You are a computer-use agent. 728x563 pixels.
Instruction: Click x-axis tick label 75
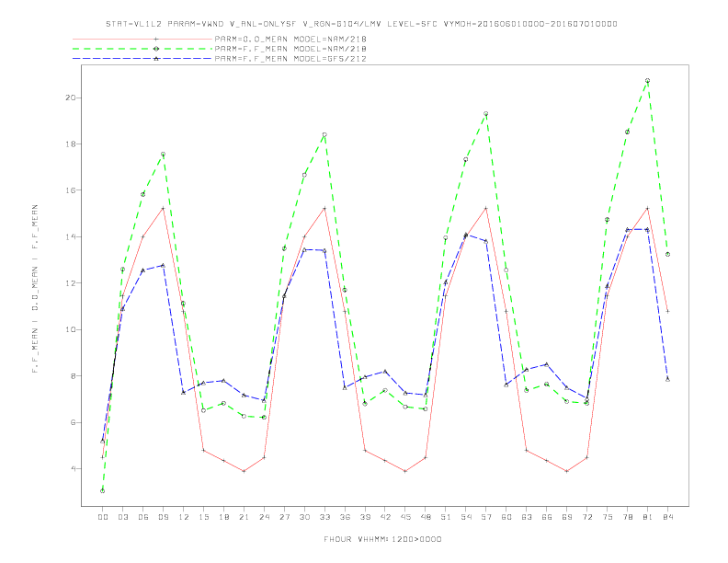(608, 517)
